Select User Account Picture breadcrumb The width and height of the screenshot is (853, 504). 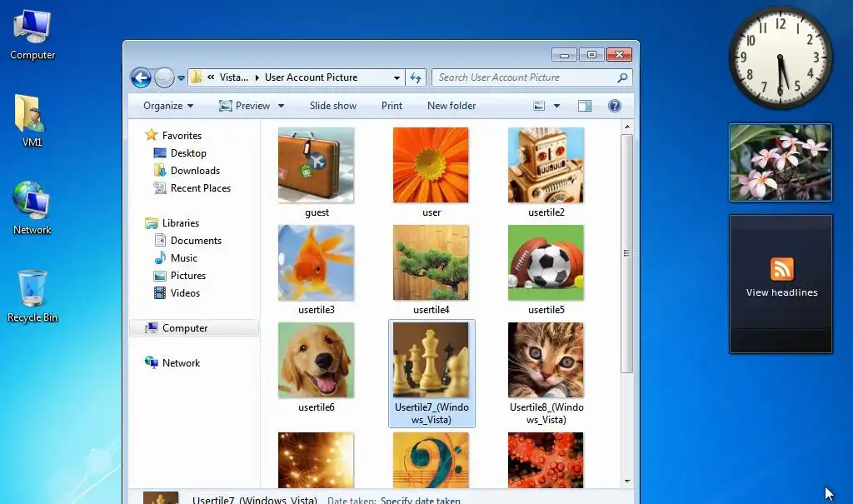coord(312,77)
